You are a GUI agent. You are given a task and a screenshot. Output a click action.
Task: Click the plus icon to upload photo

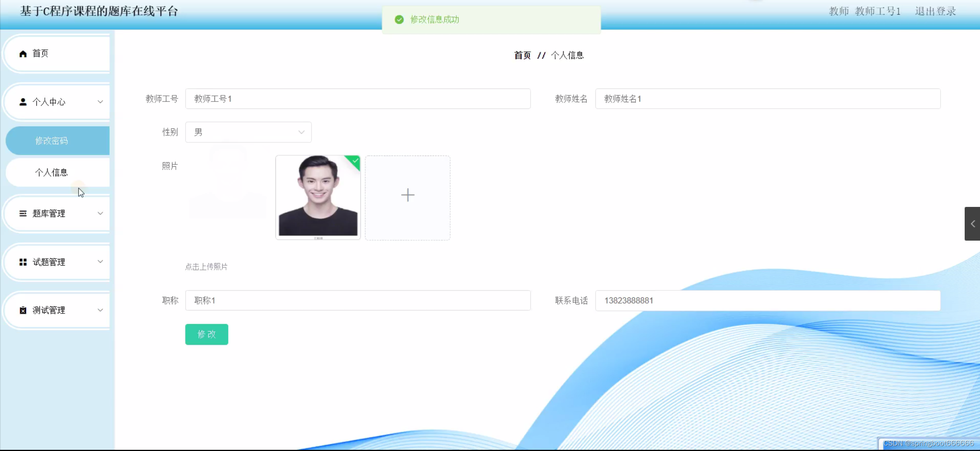(408, 195)
